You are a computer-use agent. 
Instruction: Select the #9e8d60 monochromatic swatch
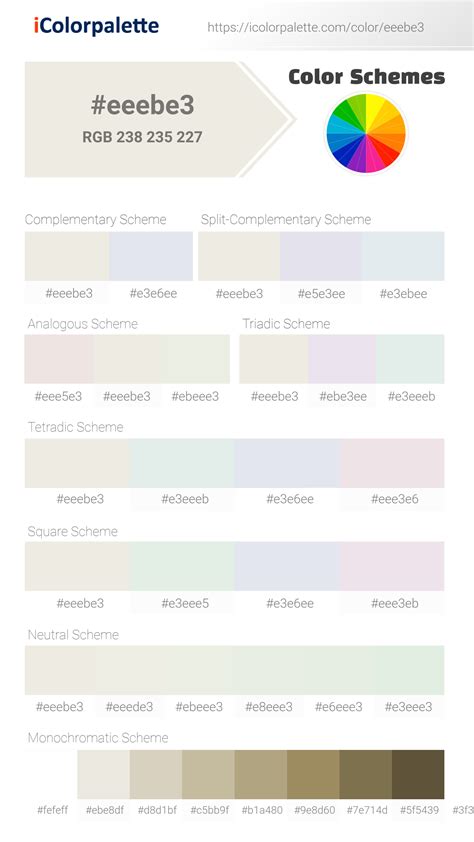313,774
